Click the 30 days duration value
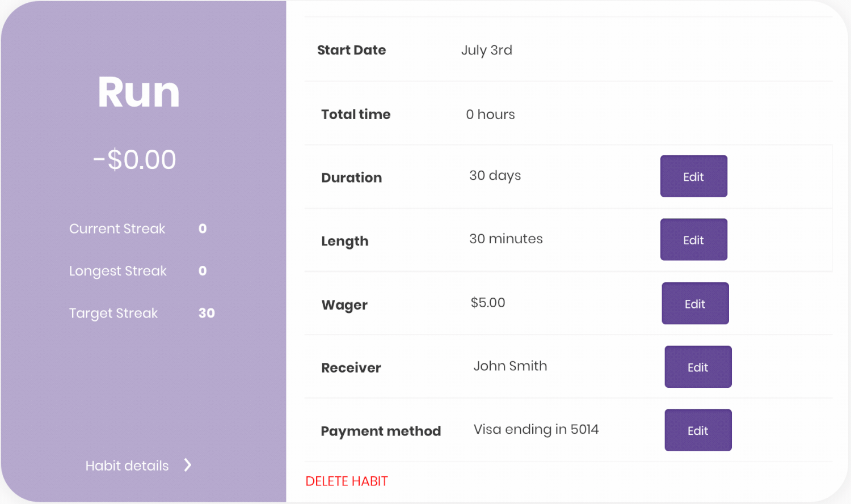The width and height of the screenshot is (851, 504). coord(495,176)
